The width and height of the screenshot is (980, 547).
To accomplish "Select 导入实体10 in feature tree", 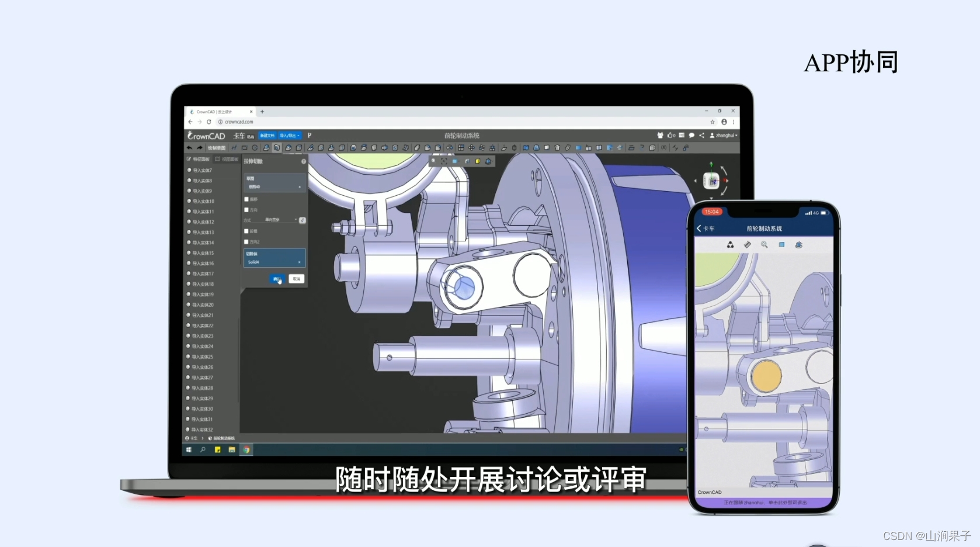I will [204, 202].
